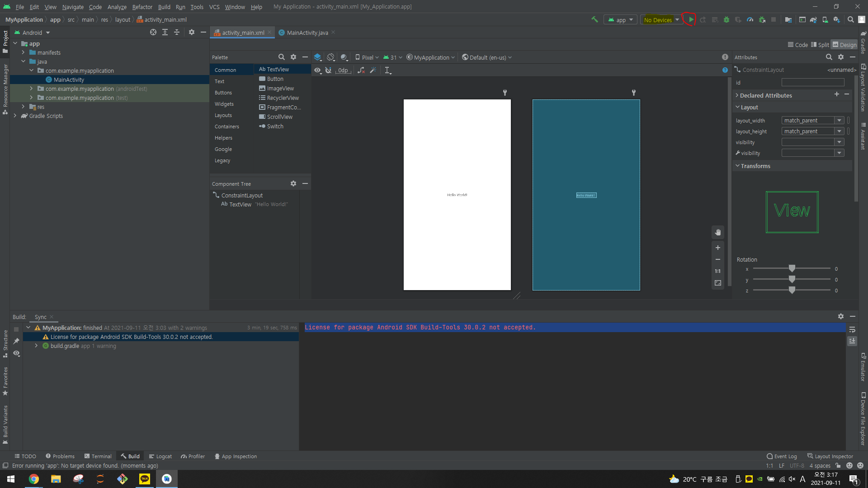Select the pan hand tool
Image resolution: width=868 pixels, height=488 pixels.
[718, 232]
